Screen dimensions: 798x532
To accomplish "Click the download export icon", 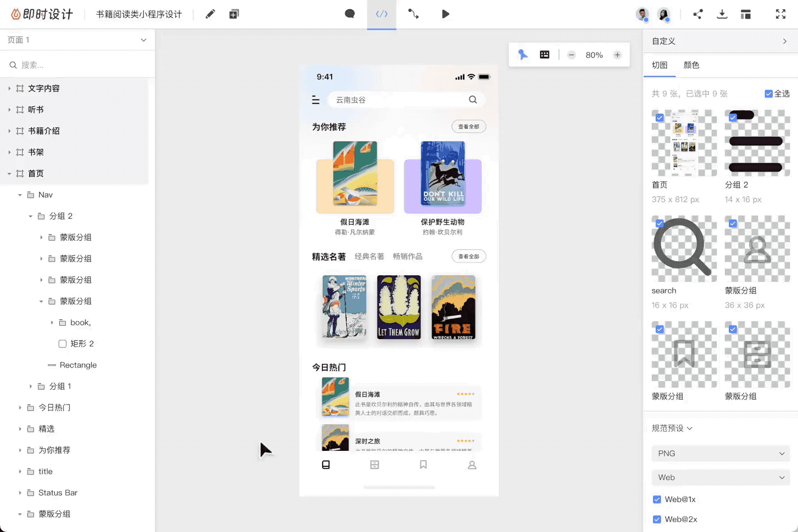I will pyautogui.click(x=722, y=14).
